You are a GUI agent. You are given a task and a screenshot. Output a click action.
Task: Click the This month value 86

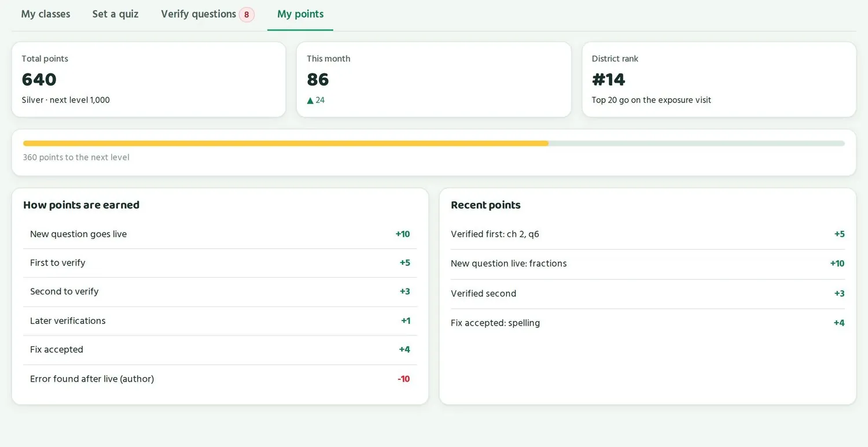(x=318, y=79)
